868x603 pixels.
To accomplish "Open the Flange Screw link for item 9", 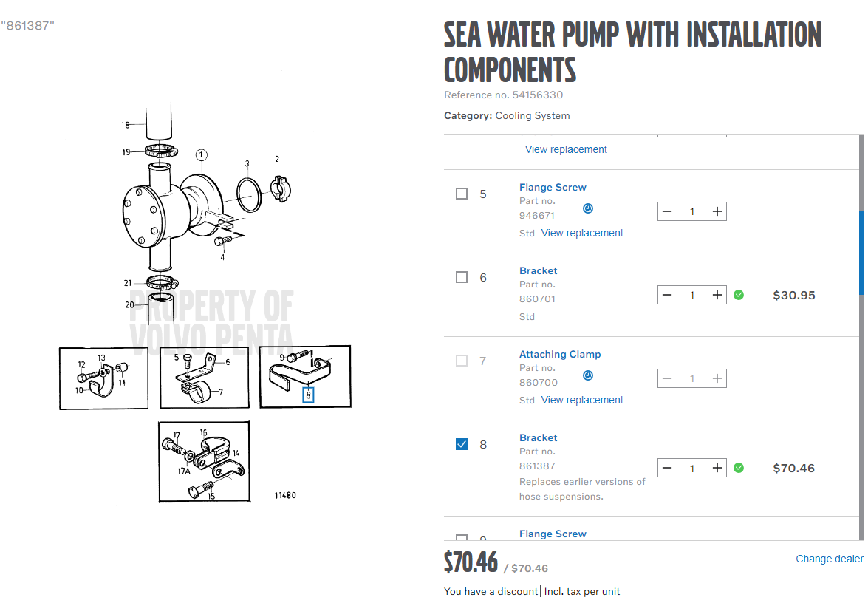I will tap(553, 534).
